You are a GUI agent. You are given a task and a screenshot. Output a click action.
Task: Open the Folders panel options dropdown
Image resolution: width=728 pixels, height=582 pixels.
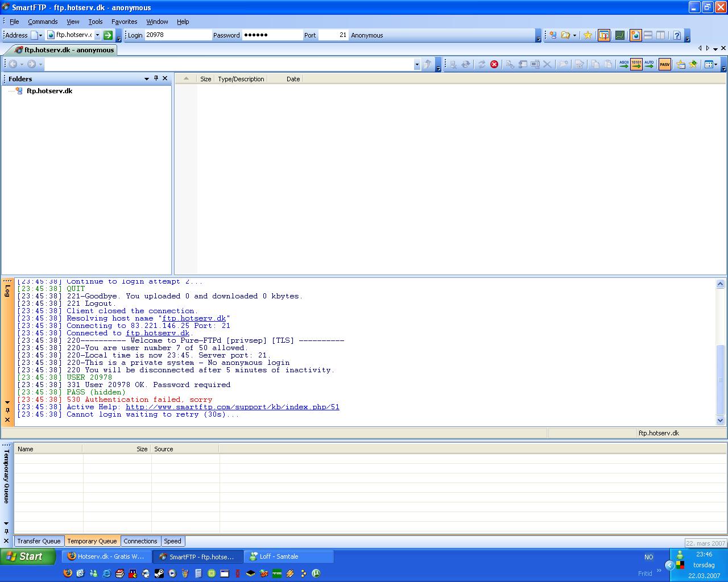(x=147, y=78)
